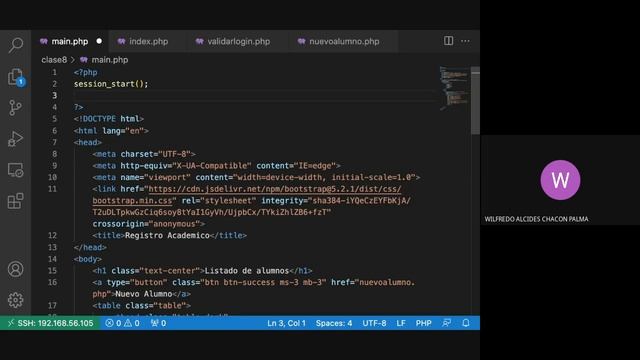Click the code minimap preview
The height and width of the screenshot is (360, 640).
454,88
